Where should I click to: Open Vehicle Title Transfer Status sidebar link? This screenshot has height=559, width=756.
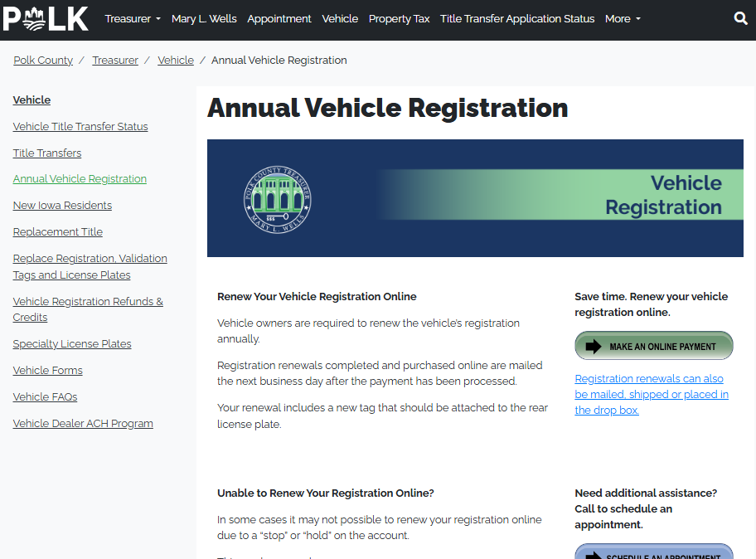click(x=80, y=127)
